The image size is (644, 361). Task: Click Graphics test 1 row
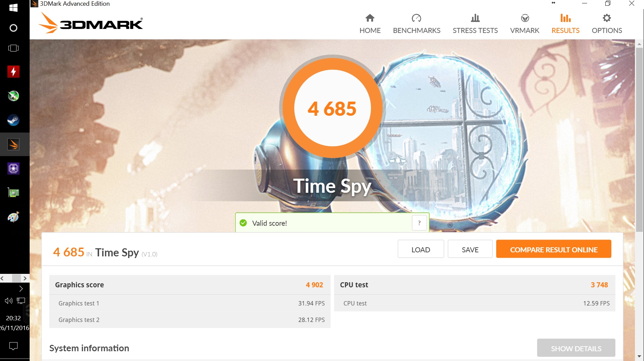click(190, 303)
